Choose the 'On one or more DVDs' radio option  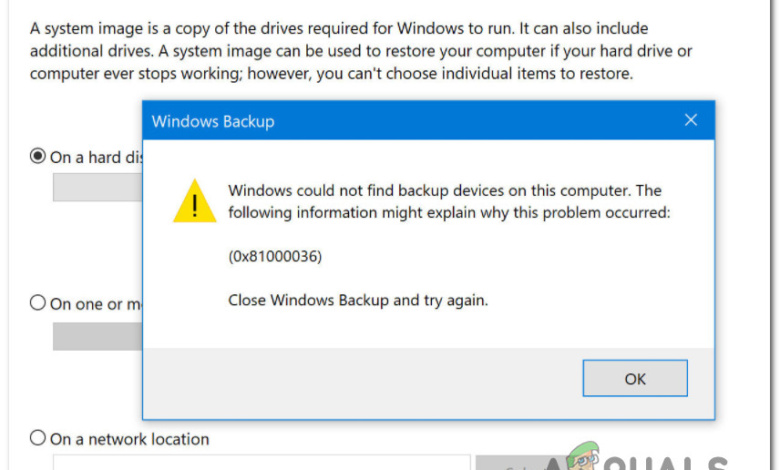pyautogui.click(x=39, y=302)
